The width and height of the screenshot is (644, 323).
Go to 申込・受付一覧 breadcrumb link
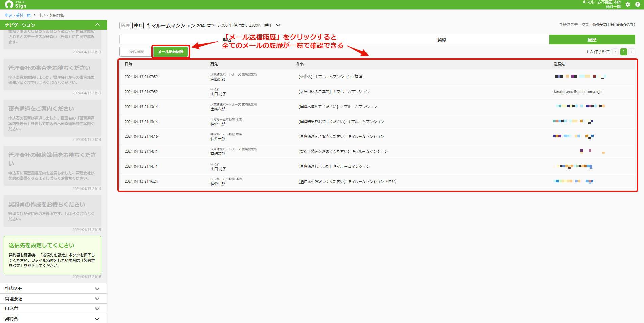point(18,15)
